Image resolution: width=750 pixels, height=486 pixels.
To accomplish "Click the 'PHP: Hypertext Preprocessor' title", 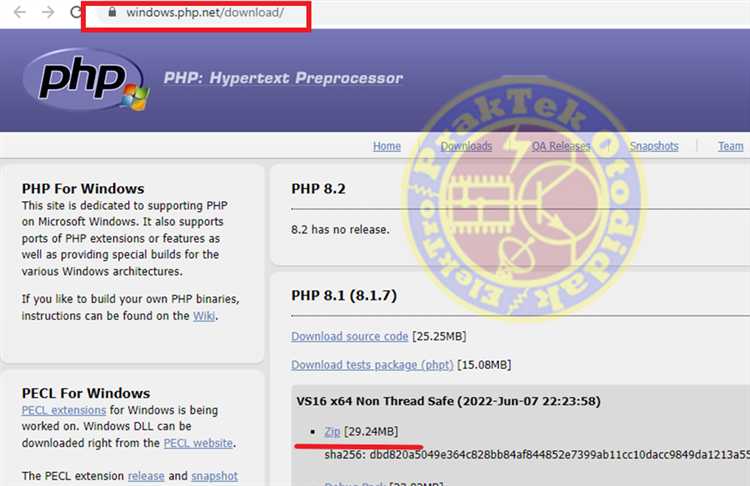I will click(283, 78).
